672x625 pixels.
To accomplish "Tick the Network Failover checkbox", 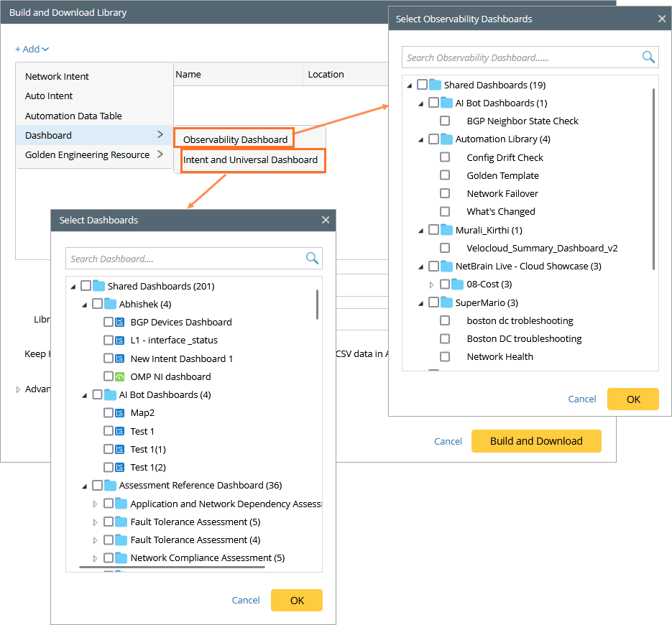I will click(x=445, y=194).
